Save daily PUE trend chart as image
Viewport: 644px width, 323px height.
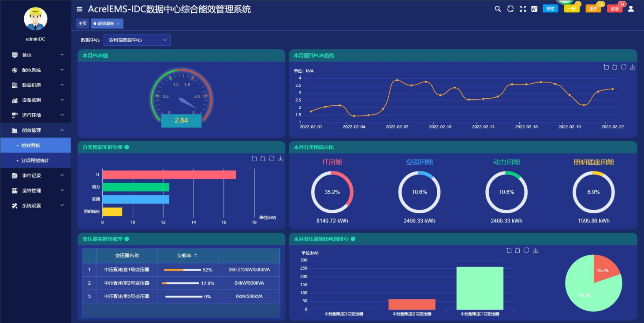(633, 67)
